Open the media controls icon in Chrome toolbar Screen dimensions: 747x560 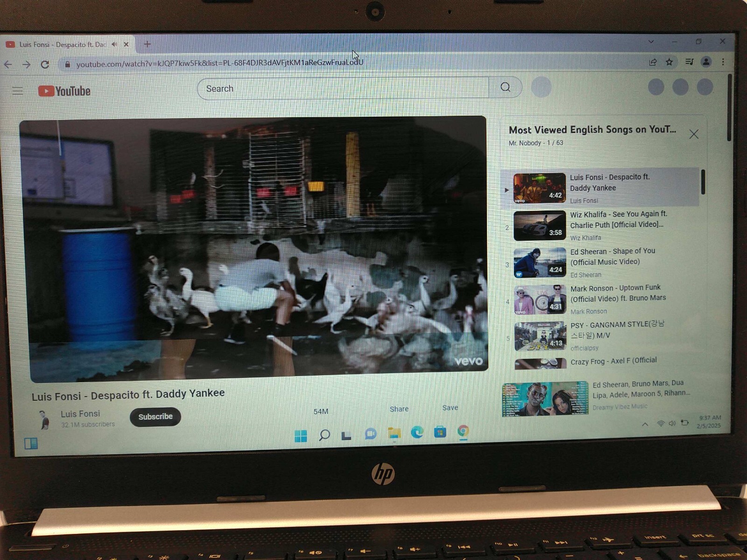point(689,62)
